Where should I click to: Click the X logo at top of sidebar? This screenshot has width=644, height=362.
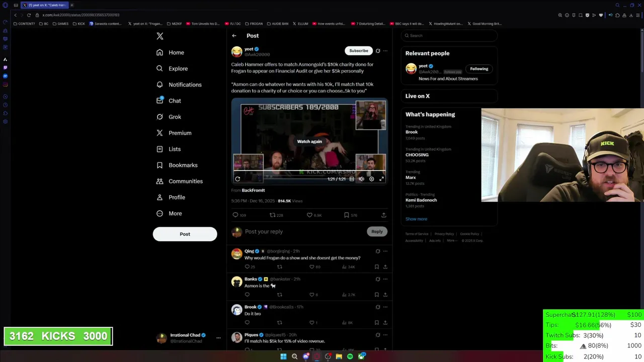(x=160, y=36)
